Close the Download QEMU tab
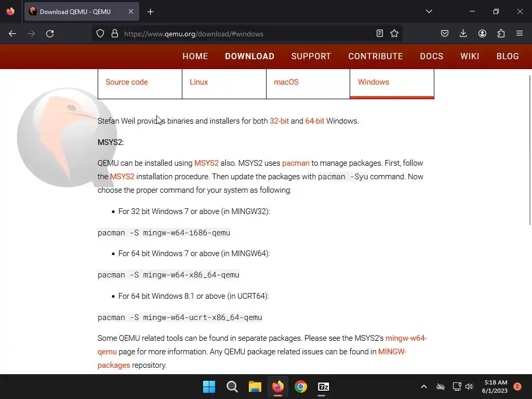This screenshot has width=532, height=399. coord(131,11)
